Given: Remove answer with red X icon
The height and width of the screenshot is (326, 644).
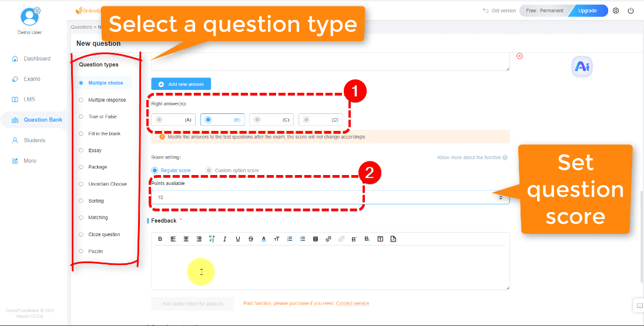Looking at the screenshot, I should point(519,56).
